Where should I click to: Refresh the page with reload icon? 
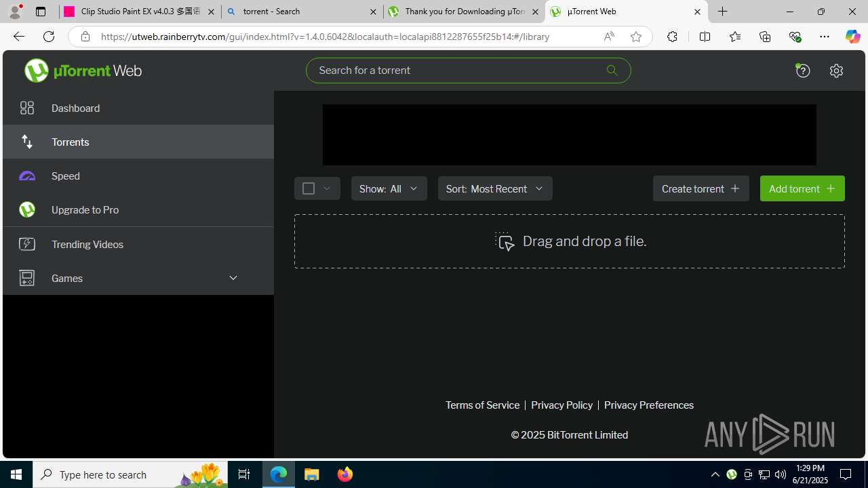point(49,37)
